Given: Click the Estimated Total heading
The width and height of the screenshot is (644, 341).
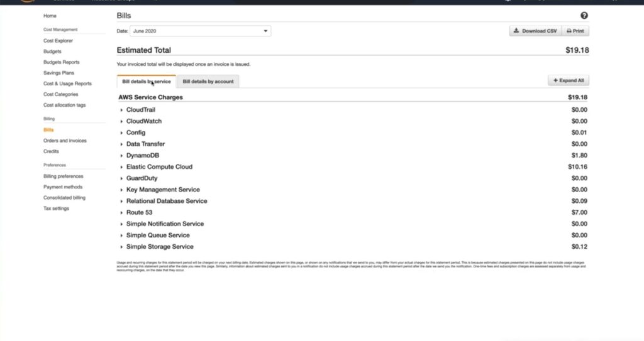Looking at the screenshot, I should tap(144, 50).
